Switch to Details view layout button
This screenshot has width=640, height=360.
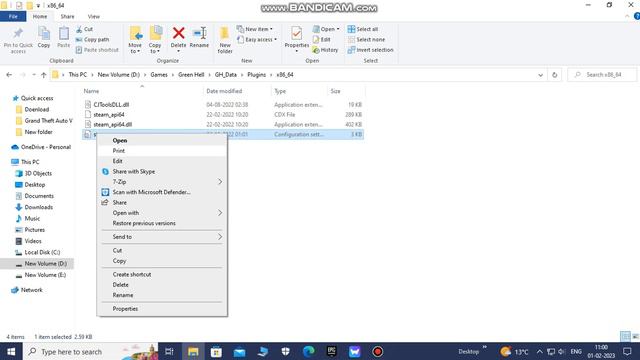coord(625,336)
